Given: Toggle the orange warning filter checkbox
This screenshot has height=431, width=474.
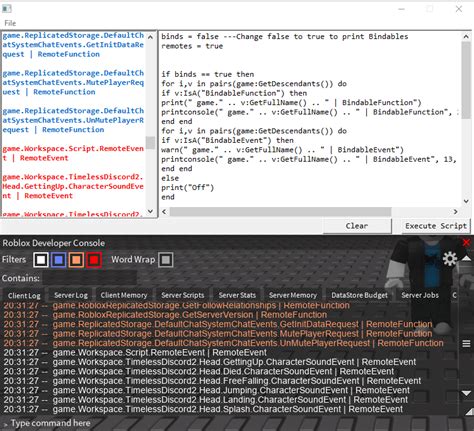Looking at the screenshot, I should 76,260.
